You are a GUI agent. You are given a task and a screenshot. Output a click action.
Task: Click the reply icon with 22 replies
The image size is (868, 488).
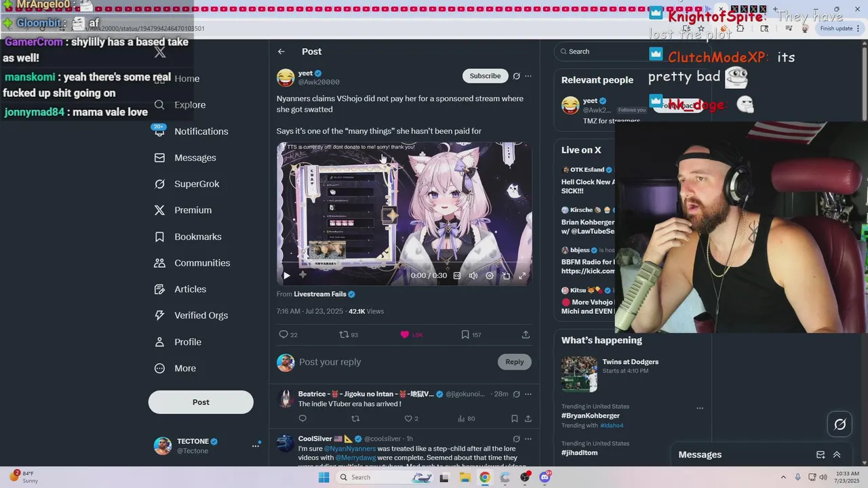(283, 335)
